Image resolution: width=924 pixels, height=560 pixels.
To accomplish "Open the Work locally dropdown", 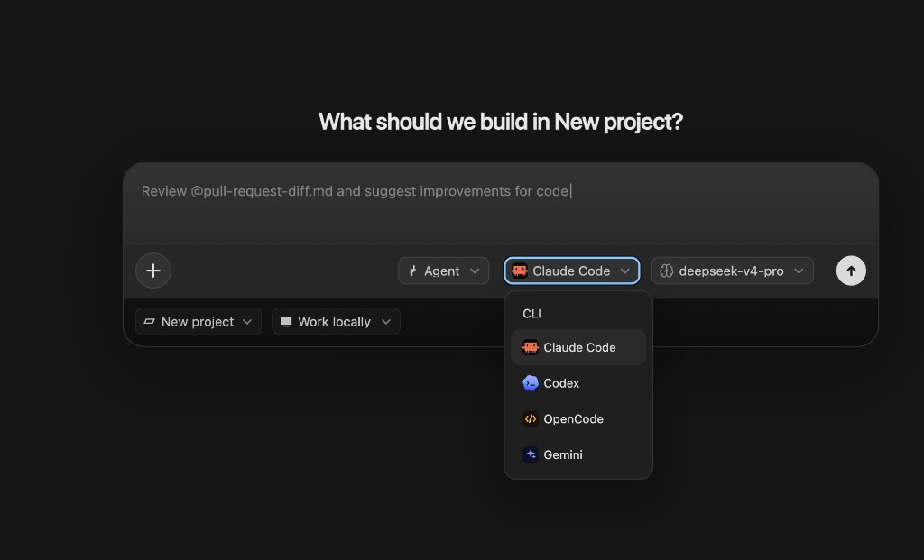I will 336,322.
